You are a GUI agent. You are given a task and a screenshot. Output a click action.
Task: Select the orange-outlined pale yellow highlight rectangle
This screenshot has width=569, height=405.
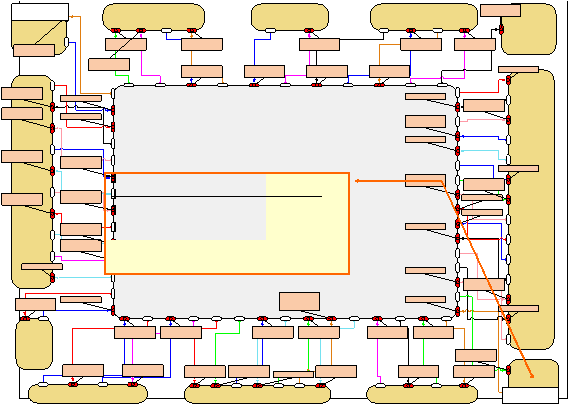tap(227, 223)
